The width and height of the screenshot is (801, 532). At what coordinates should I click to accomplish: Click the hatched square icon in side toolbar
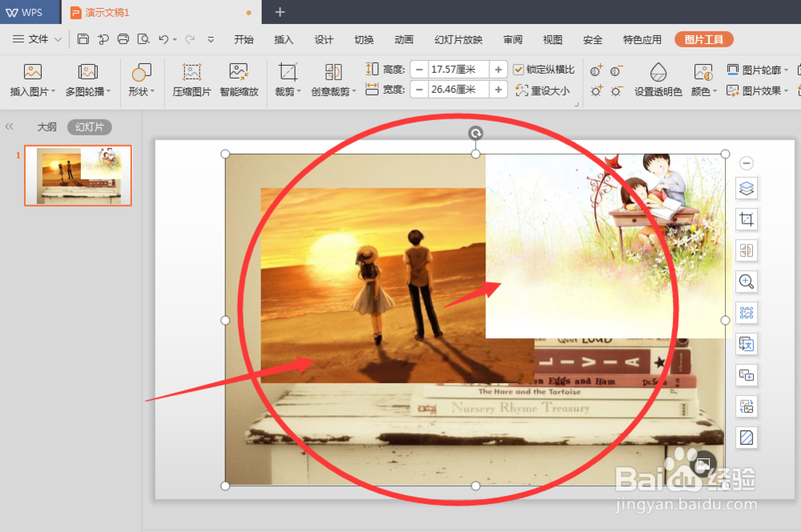coord(747,437)
